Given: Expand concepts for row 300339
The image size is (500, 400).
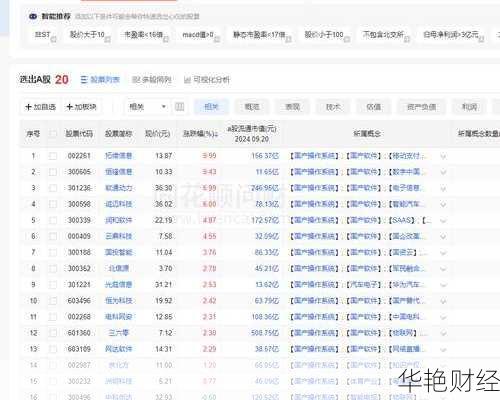Looking at the screenshot, I should [443, 220].
